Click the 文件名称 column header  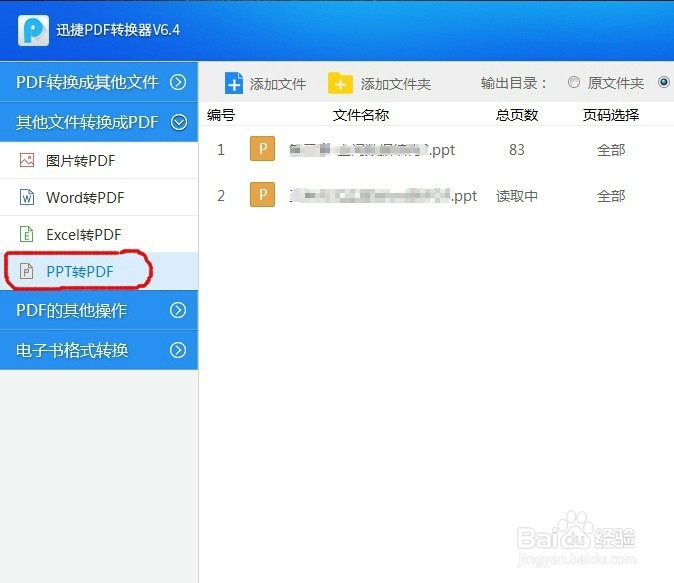click(361, 115)
